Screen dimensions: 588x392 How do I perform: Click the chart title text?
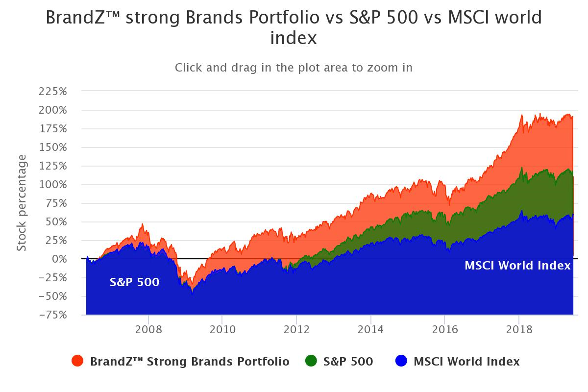(x=294, y=27)
